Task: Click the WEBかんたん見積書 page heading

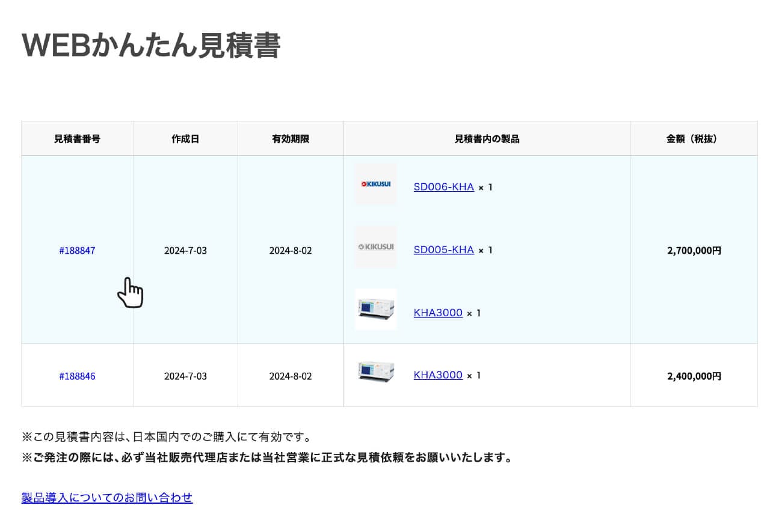Action: pyautogui.click(x=151, y=46)
